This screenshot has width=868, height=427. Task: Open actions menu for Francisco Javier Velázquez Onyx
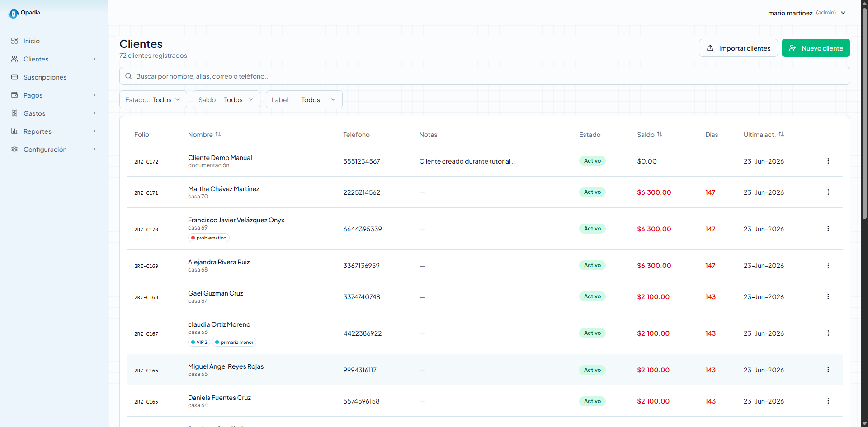click(x=828, y=229)
